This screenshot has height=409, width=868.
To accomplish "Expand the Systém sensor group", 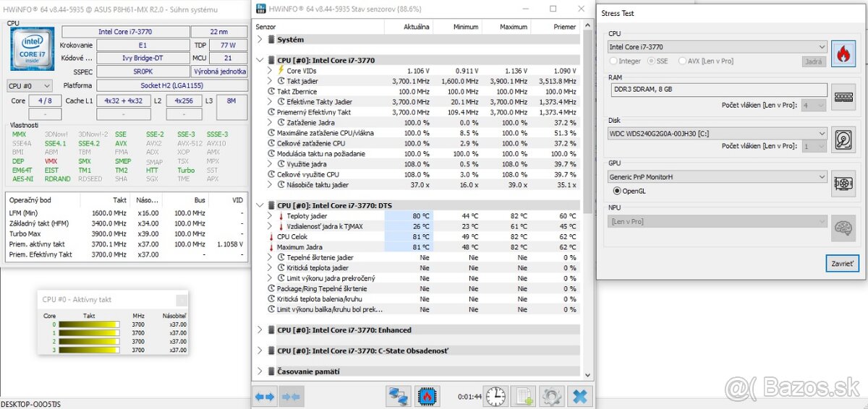I will point(260,40).
